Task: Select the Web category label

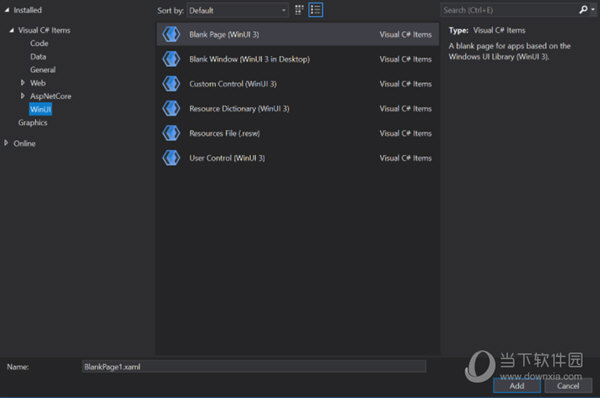Action: point(38,83)
